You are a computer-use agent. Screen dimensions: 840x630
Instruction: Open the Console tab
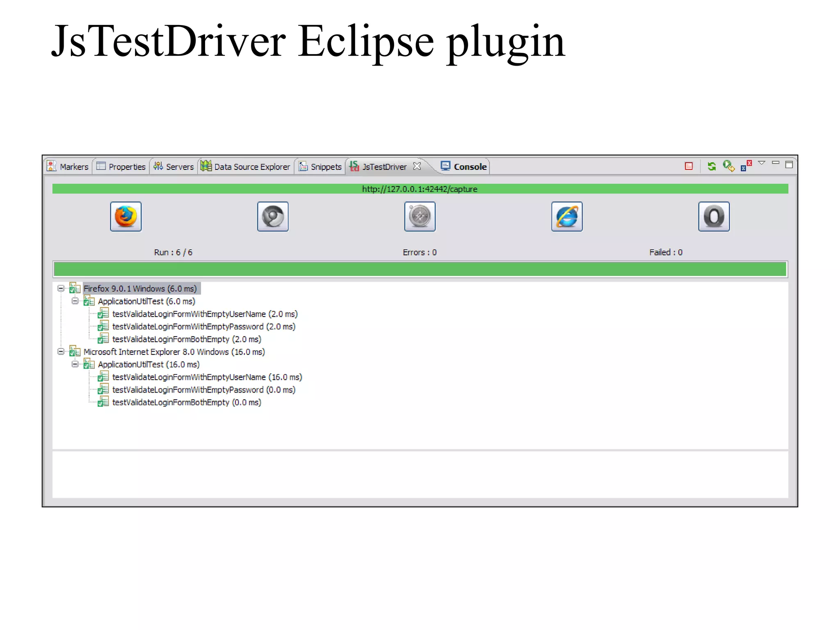[x=463, y=167]
